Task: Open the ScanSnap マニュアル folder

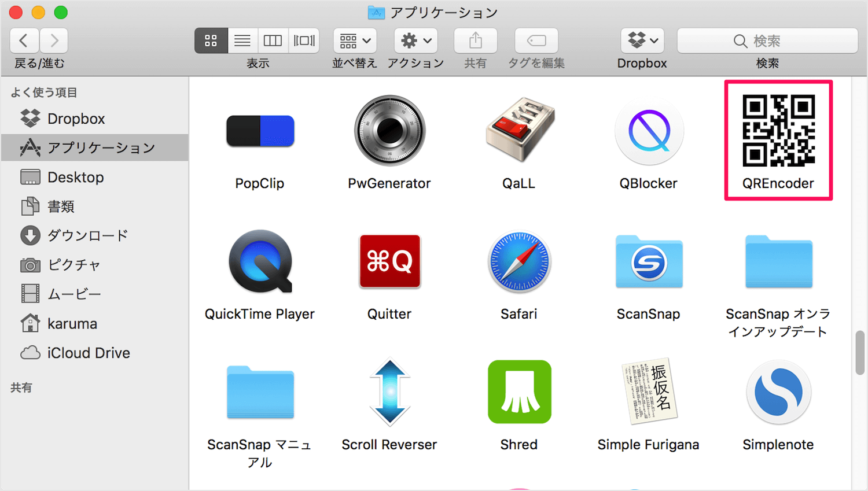Action: pos(260,392)
